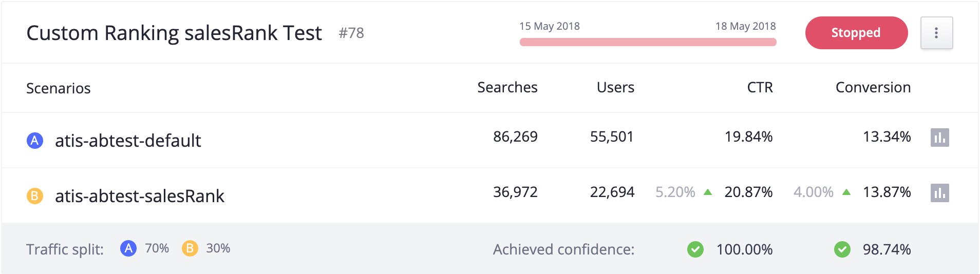Click the yellow B scenario badge
Viewport: 980px width, 274px height.
point(34,195)
